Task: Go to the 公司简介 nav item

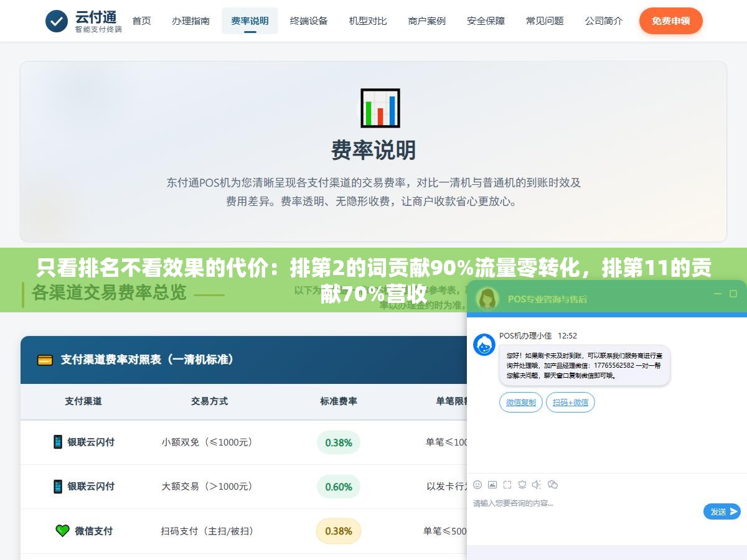Action: [604, 21]
